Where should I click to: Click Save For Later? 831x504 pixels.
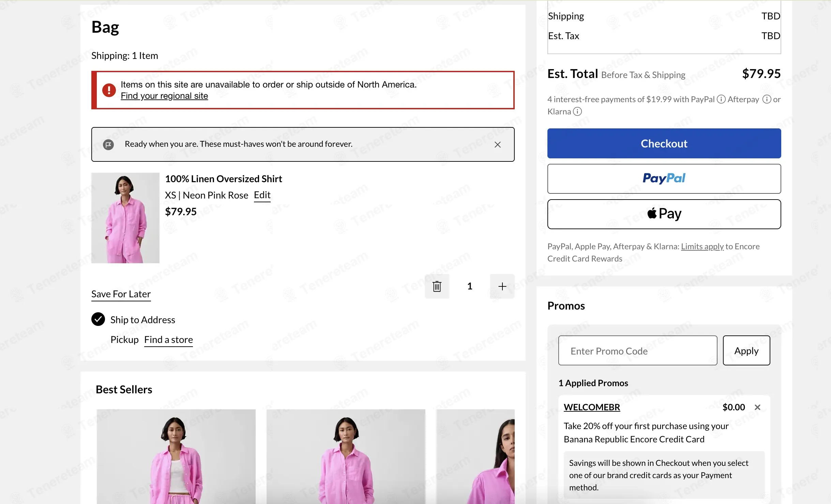point(121,294)
